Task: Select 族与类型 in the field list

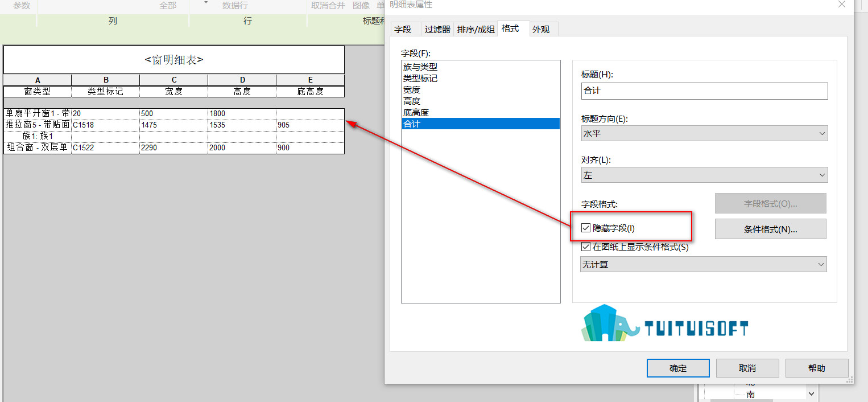Action: [x=480, y=67]
